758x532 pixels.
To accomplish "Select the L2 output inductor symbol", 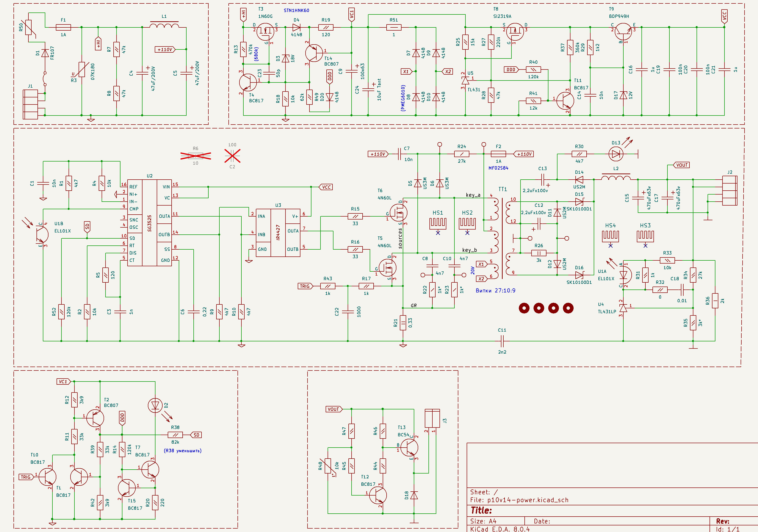I will tap(616, 177).
